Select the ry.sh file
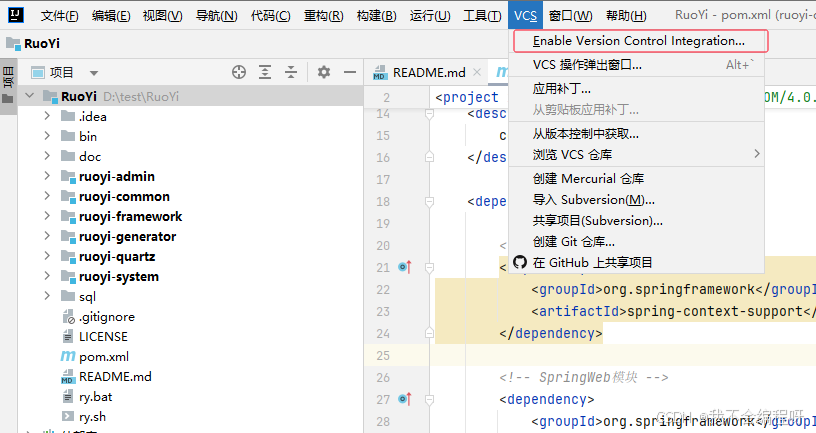Image resolution: width=816 pixels, height=433 pixels. [92, 417]
